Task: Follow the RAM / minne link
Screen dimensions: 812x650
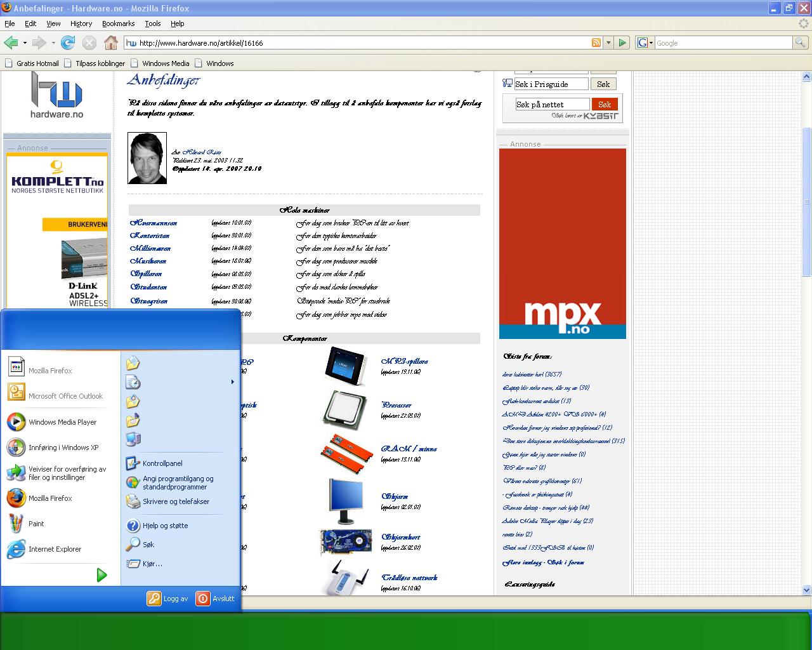Action: [x=409, y=448]
